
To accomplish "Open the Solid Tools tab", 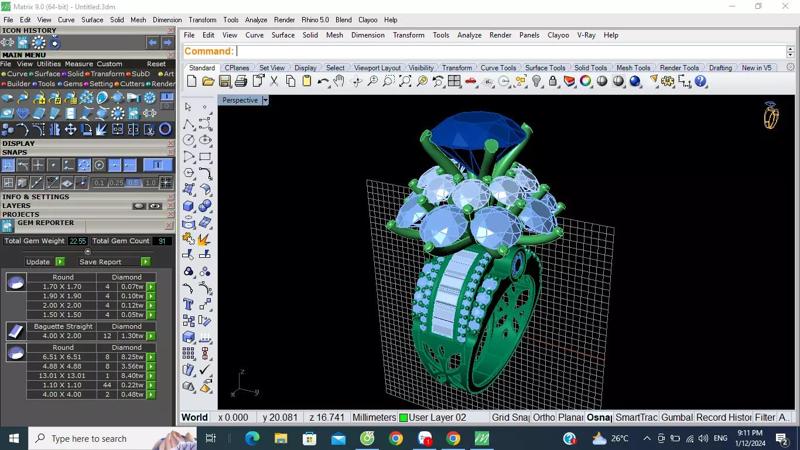I will (x=590, y=67).
